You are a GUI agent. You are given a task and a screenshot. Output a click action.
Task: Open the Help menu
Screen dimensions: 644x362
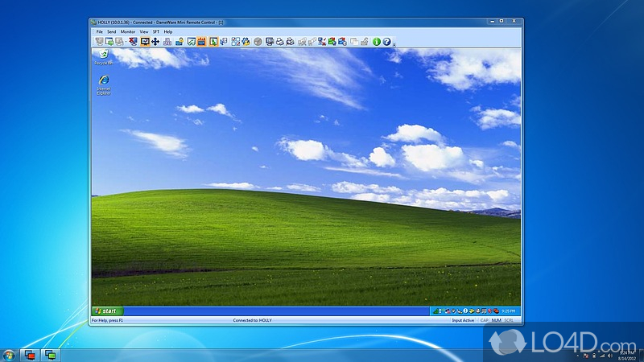(x=168, y=31)
